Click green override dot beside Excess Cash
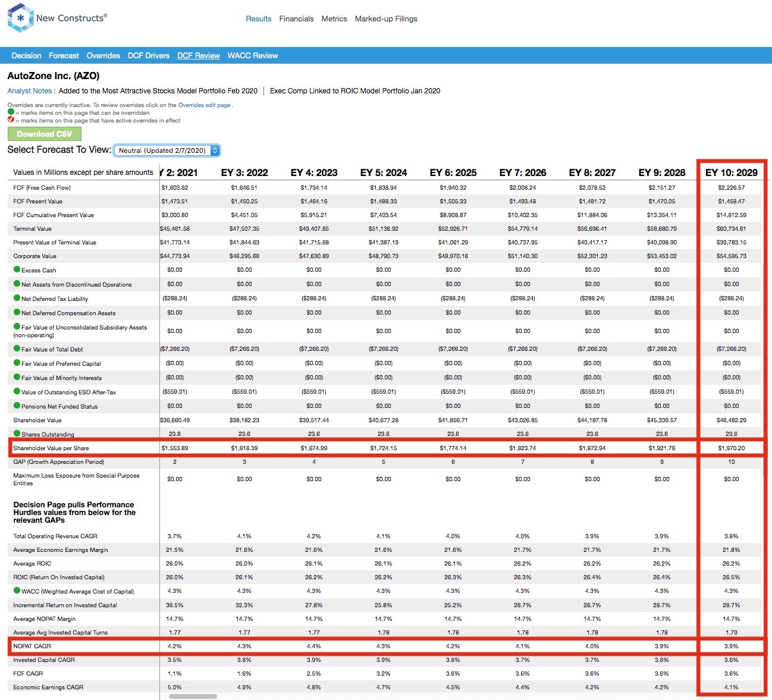The image size is (772, 700). (x=17, y=269)
